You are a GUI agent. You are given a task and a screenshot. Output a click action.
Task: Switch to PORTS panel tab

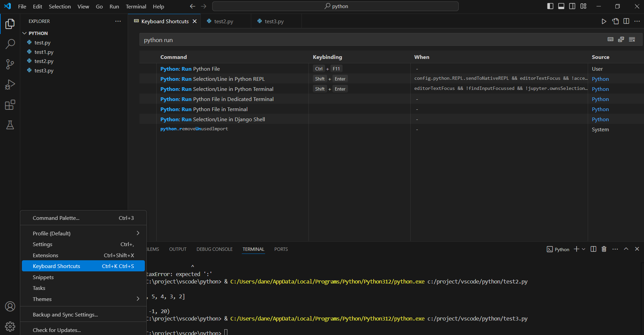click(x=281, y=249)
